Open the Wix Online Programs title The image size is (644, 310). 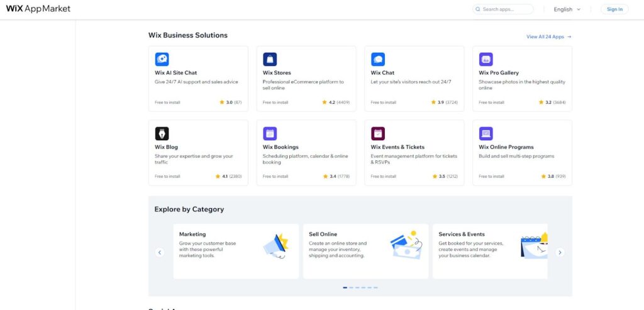[x=506, y=147]
